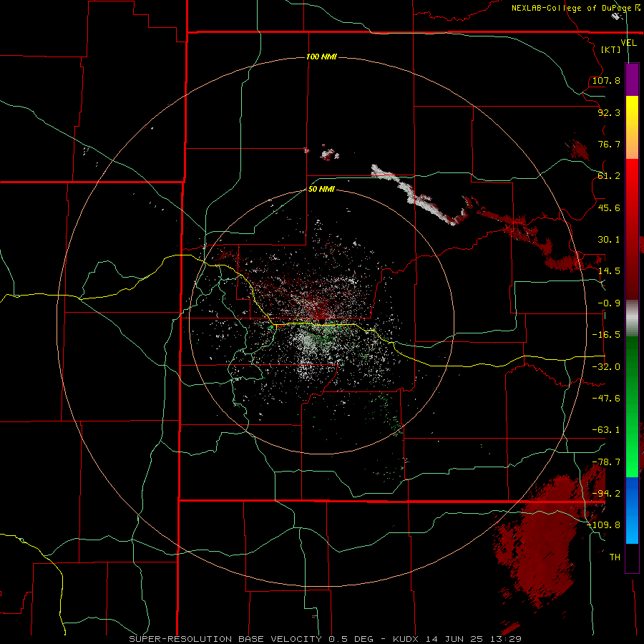Click the 'TH' label below the scale
This screenshot has width=644, height=644.
[x=615, y=557]
